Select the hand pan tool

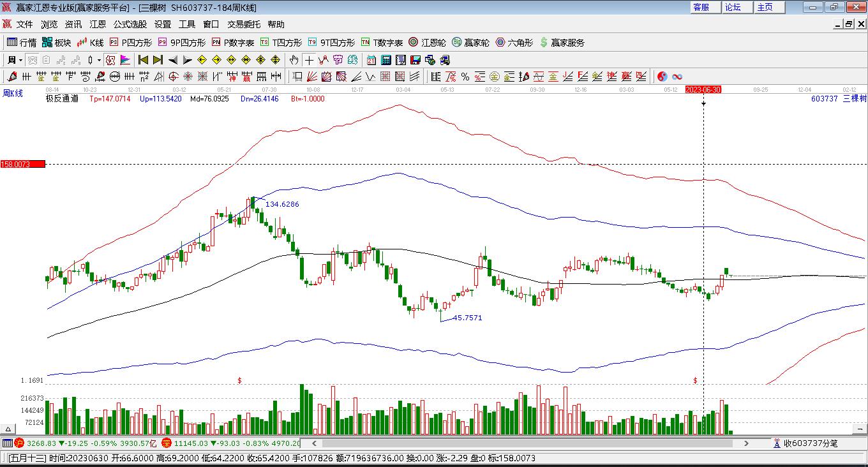pyautogui.click(x=294, y=60)
